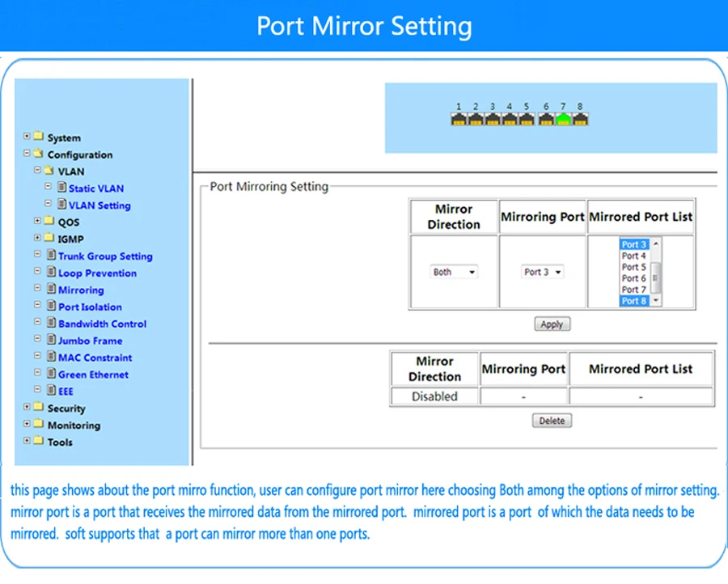Screen dimensions: 728x584
Task: Collapse the Configuration tree node
Action: (x=27, y=153)
